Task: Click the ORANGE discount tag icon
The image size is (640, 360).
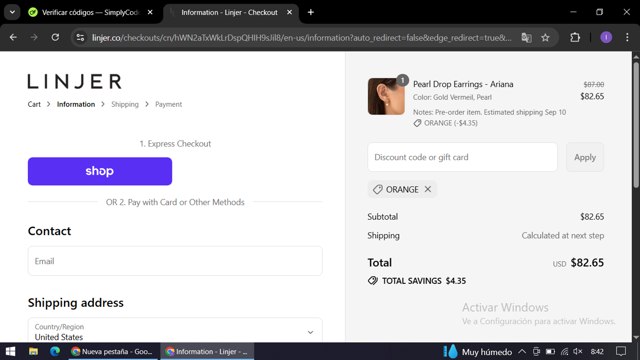Action: 378,189
